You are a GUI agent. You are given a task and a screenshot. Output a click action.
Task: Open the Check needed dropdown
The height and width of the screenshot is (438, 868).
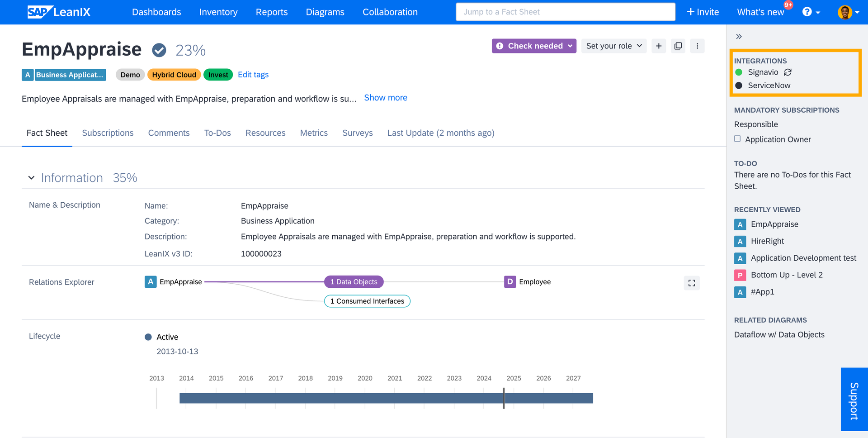534,46
